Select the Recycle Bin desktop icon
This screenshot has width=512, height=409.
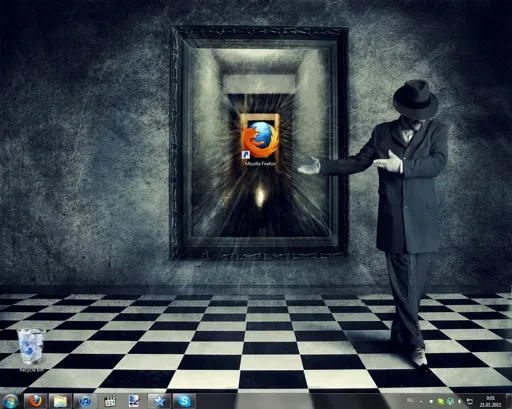[x=31, y=349]
